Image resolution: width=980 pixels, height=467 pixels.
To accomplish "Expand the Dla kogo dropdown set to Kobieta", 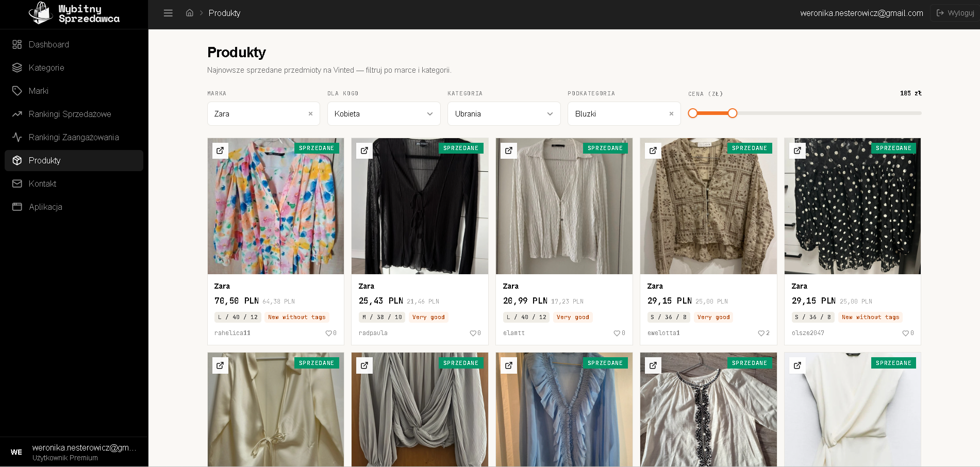I will pyautogui.click(x=384, y=114).
